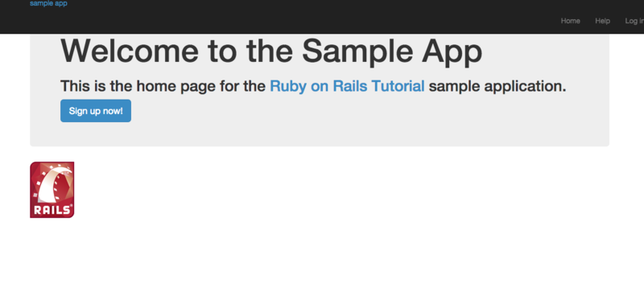
Task: Click the Sign up now! button
Action: tap(96, 111)
